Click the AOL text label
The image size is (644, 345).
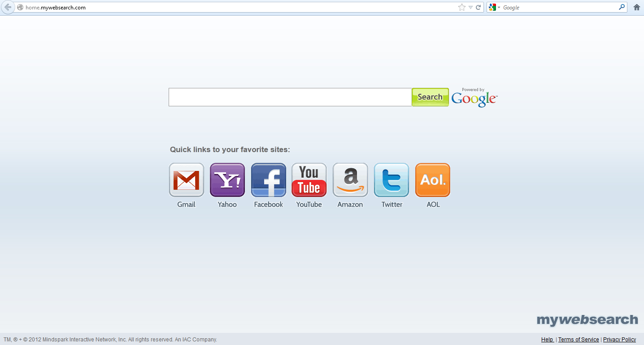point(433,205)
